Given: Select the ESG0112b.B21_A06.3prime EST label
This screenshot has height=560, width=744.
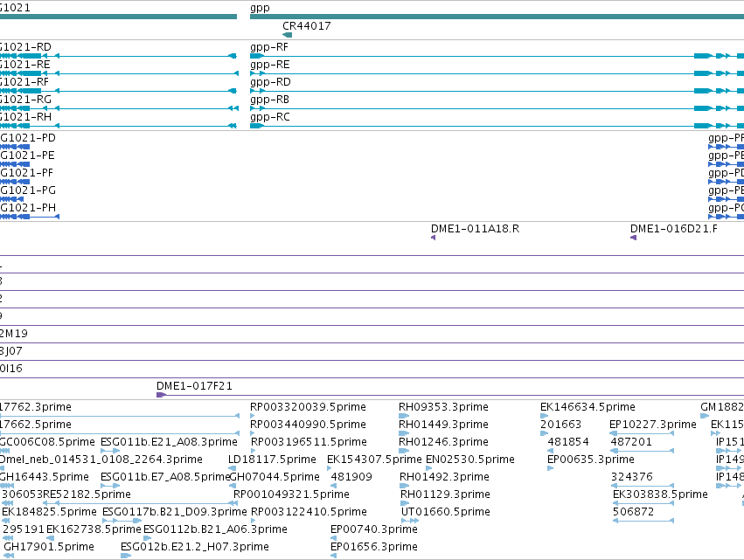Looking at the screenshot, I should [x=215, y=529].
